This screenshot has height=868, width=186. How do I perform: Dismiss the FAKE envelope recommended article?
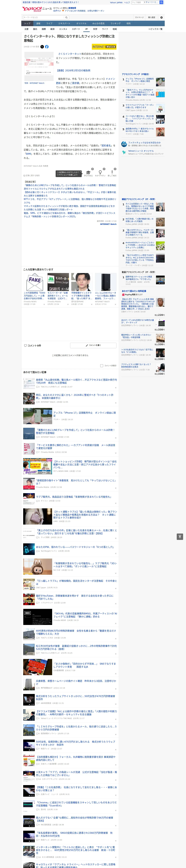(44, 304)
